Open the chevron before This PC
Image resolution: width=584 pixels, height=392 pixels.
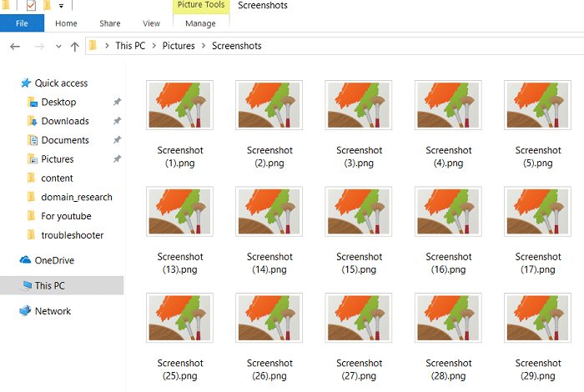coord(107,45)
